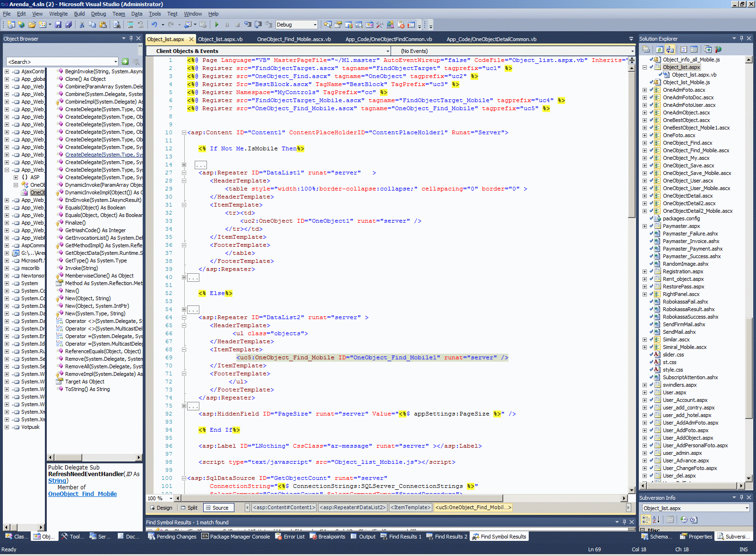Collapse DataList1 repeater region at line 27
Screen dimensions: 756x556
pos(184,173)
